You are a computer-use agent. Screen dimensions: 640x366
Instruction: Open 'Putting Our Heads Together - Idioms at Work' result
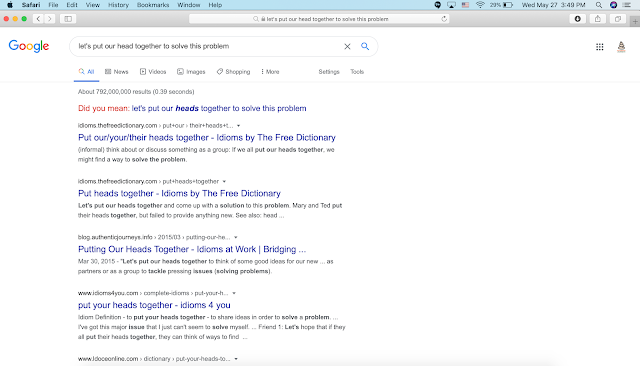pyautogui.click(x=192, y=249)
